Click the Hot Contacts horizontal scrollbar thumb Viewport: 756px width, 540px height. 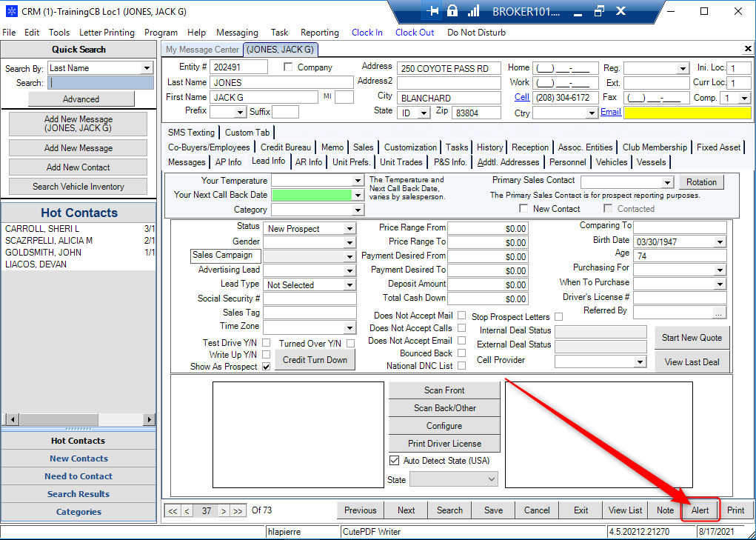[58, 419]
